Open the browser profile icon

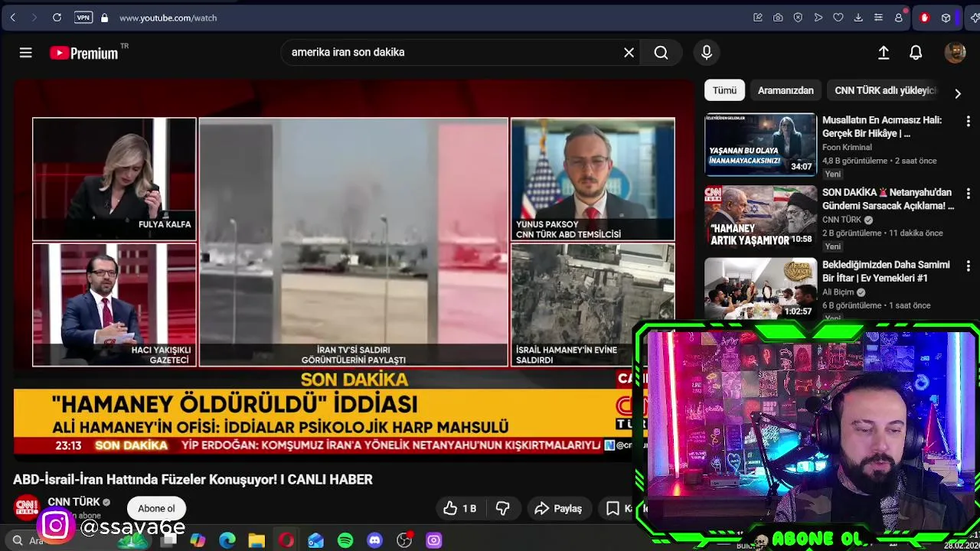(x=899, y=18)
